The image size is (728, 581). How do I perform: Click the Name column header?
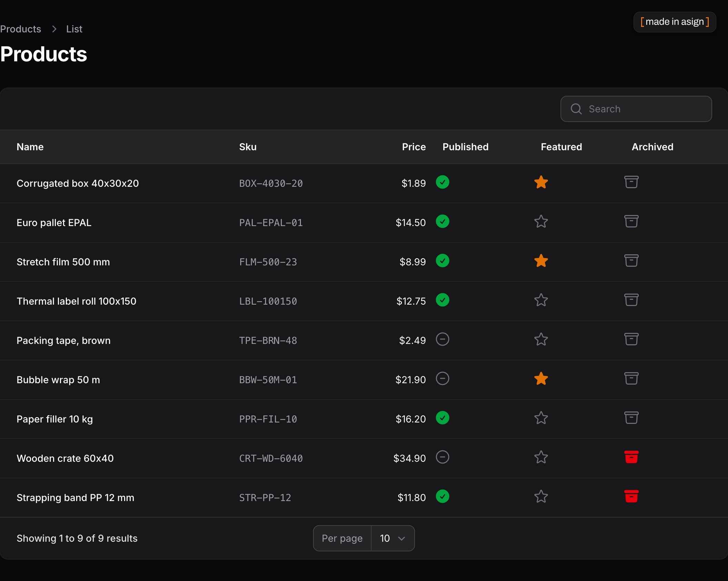pos(30,147)
